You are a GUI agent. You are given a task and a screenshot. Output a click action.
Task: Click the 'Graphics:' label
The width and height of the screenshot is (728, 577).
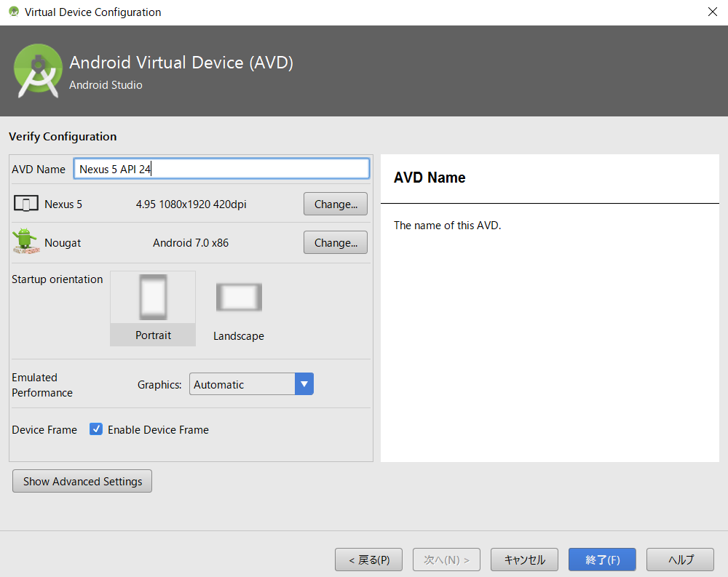click(159, 385)
